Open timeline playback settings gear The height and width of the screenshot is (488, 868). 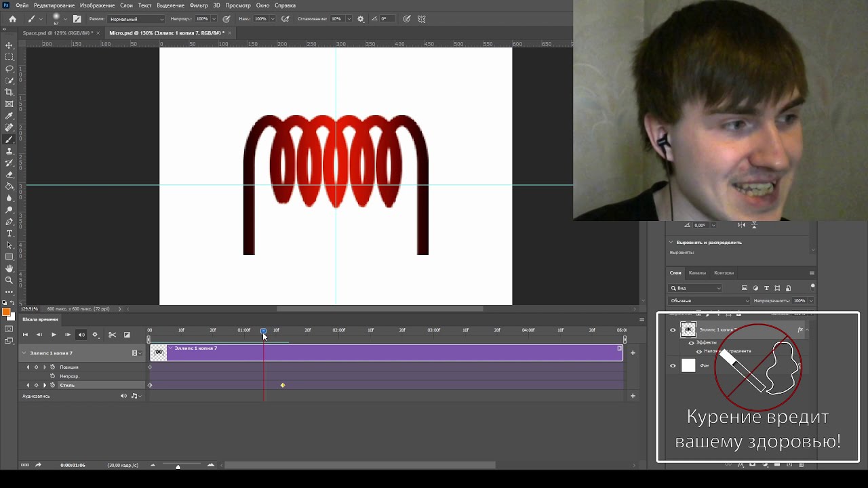pyautogui.click(x=95, y=334)
